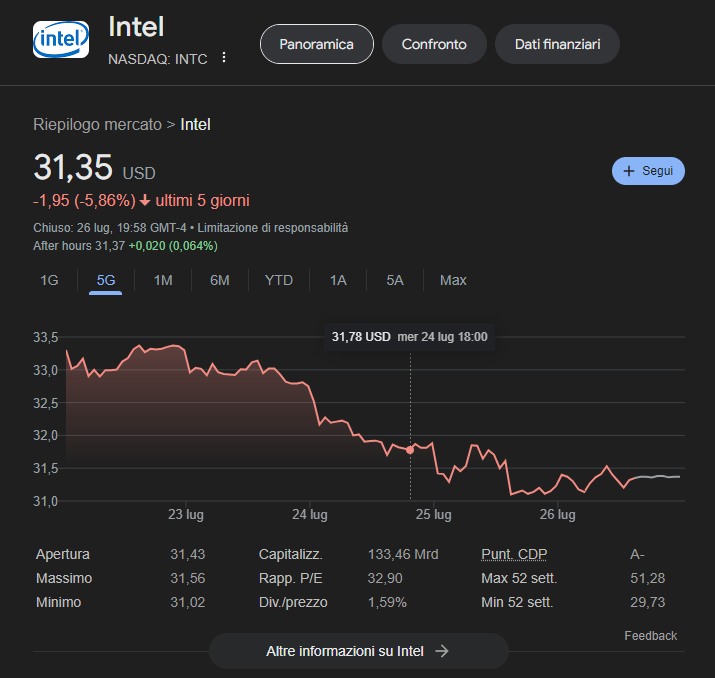715x678 pixels.
Task: Click the Div./prezzo value 1,59%
Action: [x=387, y=602]
